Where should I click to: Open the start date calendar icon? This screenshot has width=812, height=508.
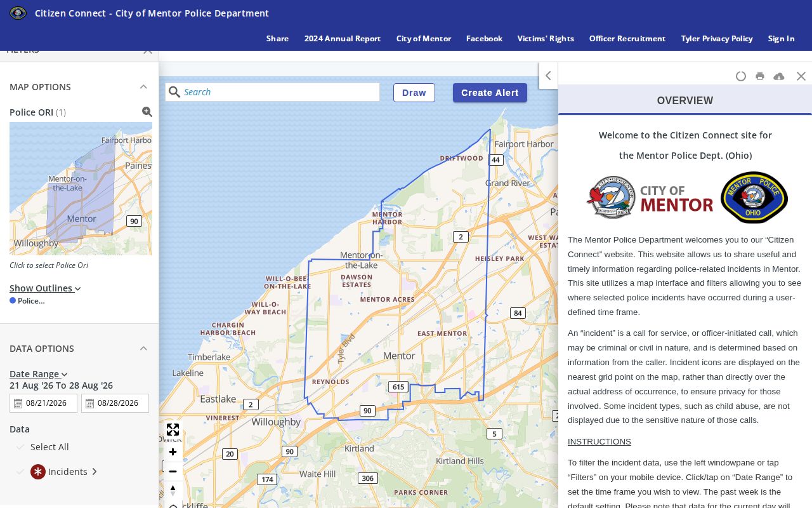point(18,403)
